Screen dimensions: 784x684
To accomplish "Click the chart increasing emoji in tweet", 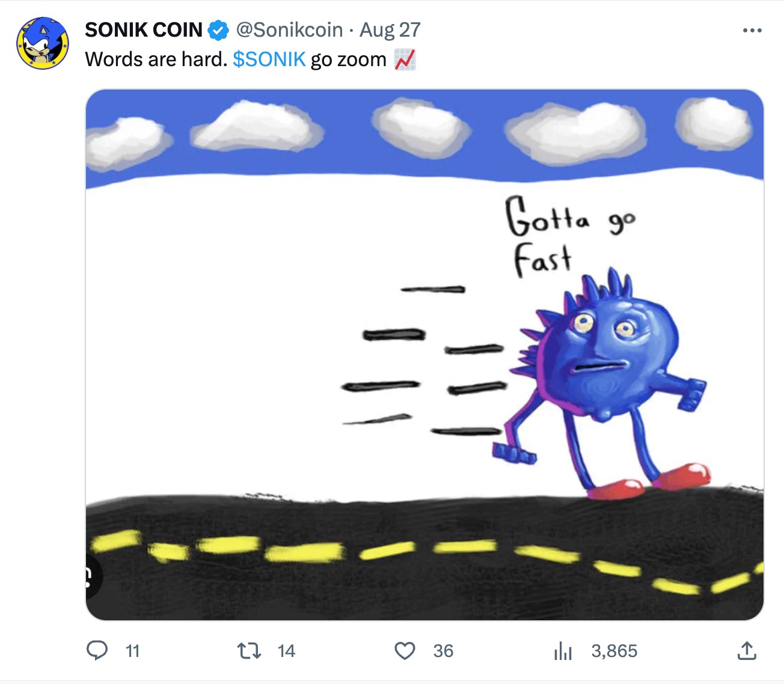I will 405,60.
